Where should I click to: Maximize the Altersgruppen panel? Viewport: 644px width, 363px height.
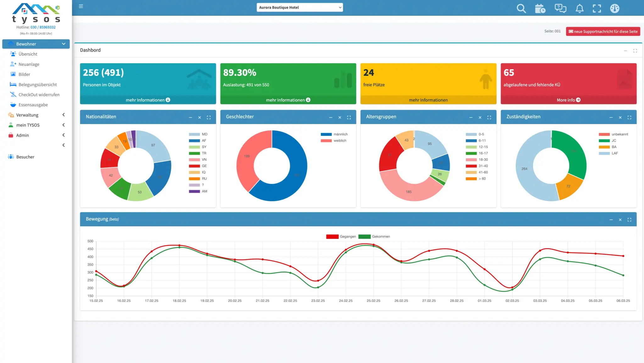tap(489, 117)
